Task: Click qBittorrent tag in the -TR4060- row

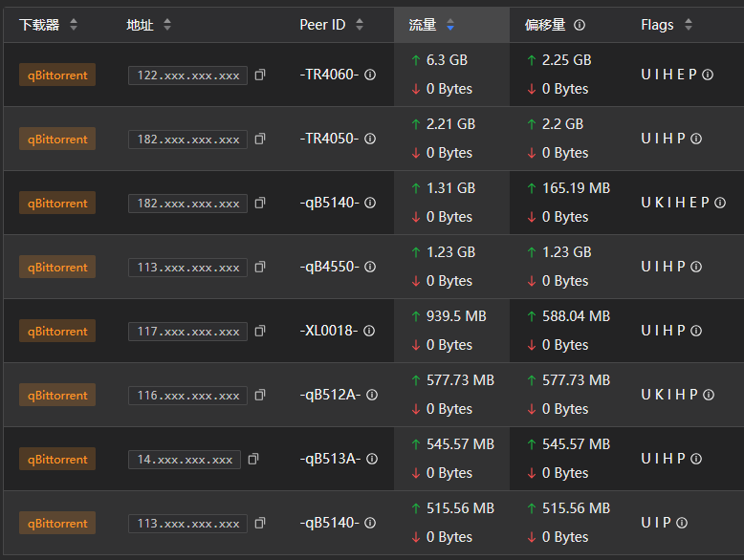Action: tap(57, 75)
